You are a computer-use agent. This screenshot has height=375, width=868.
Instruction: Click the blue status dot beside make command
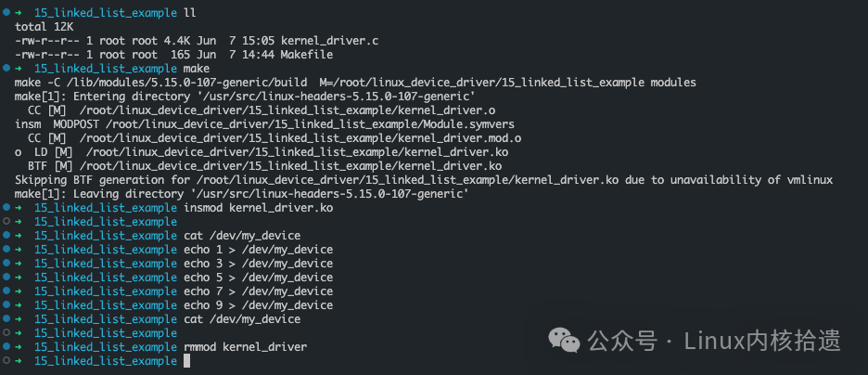(6, 68)
